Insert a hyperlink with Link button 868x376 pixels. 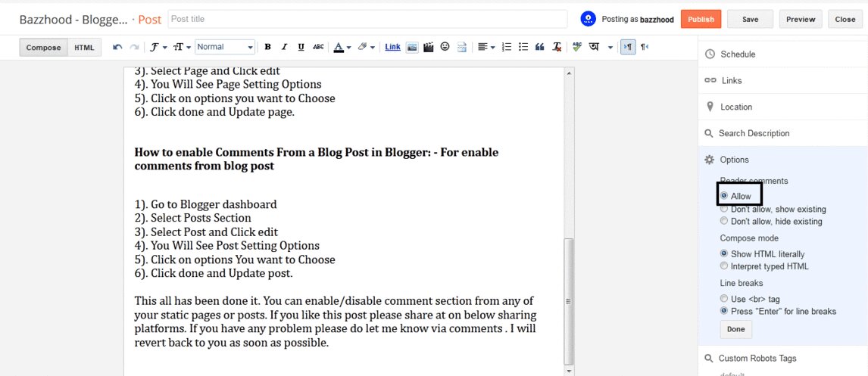(x=392, y=47)
